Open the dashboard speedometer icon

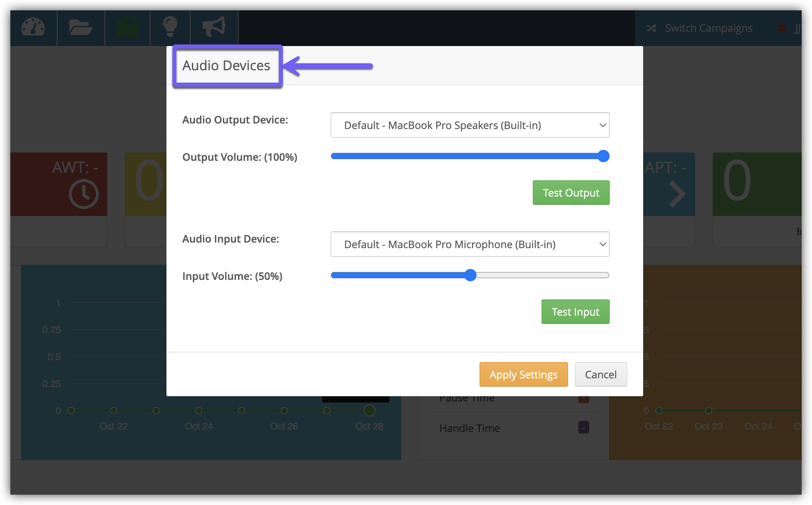click(x=33, y=28)
